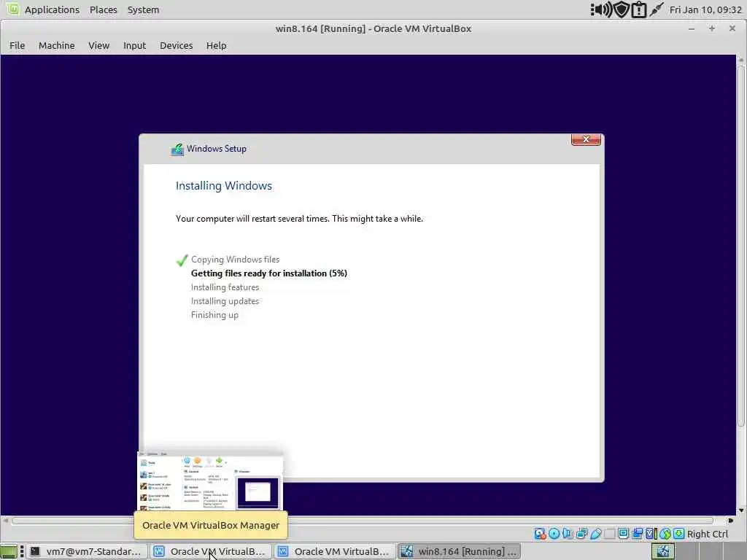Screen dimensions: 747x560
Task: Click the virtualization features V indicator
Action: click(651, 533)
